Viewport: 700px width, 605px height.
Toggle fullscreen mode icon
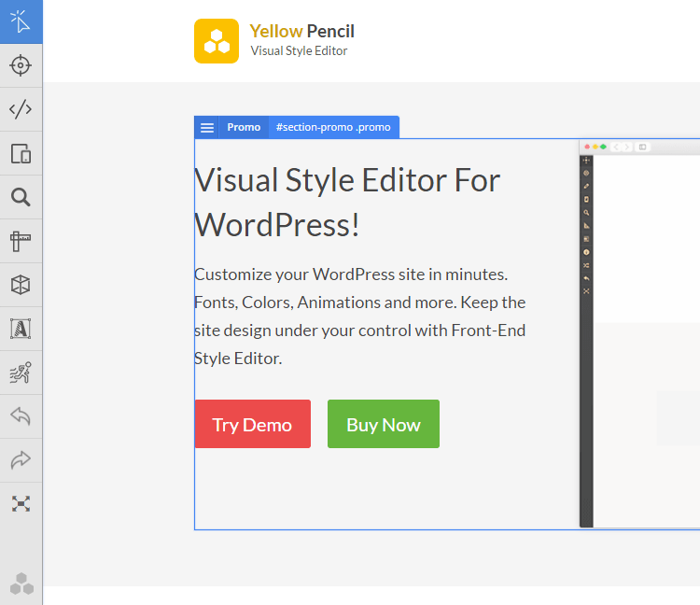(x=21, y=504)
